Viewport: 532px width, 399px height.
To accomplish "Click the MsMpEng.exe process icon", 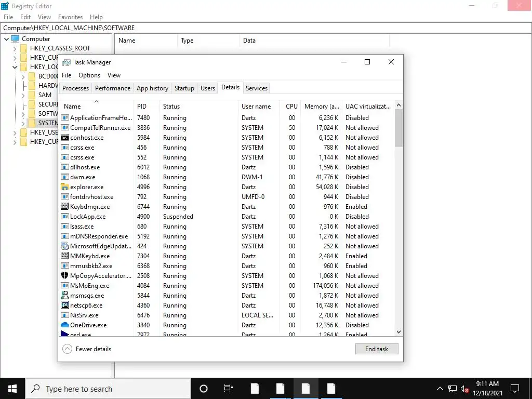I will (65, 285).
